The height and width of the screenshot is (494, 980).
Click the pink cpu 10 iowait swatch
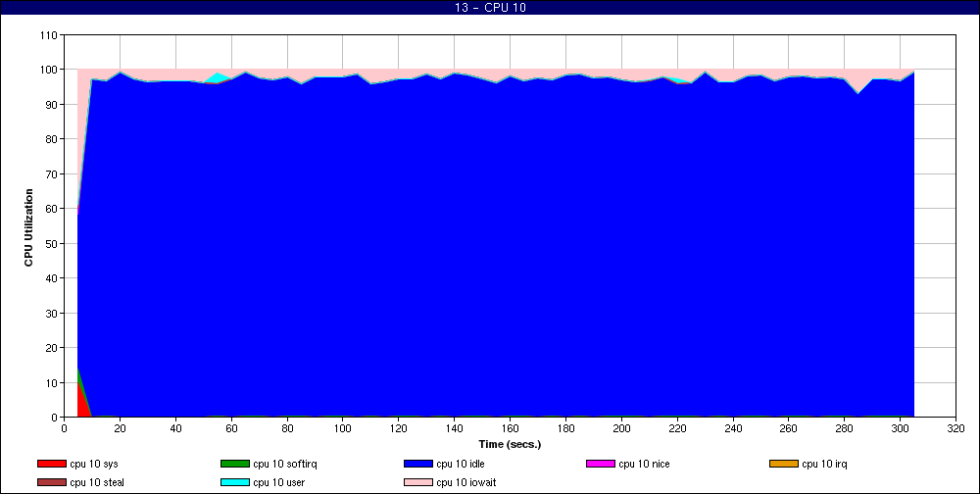pyautogui.click(x=418, y=483)
